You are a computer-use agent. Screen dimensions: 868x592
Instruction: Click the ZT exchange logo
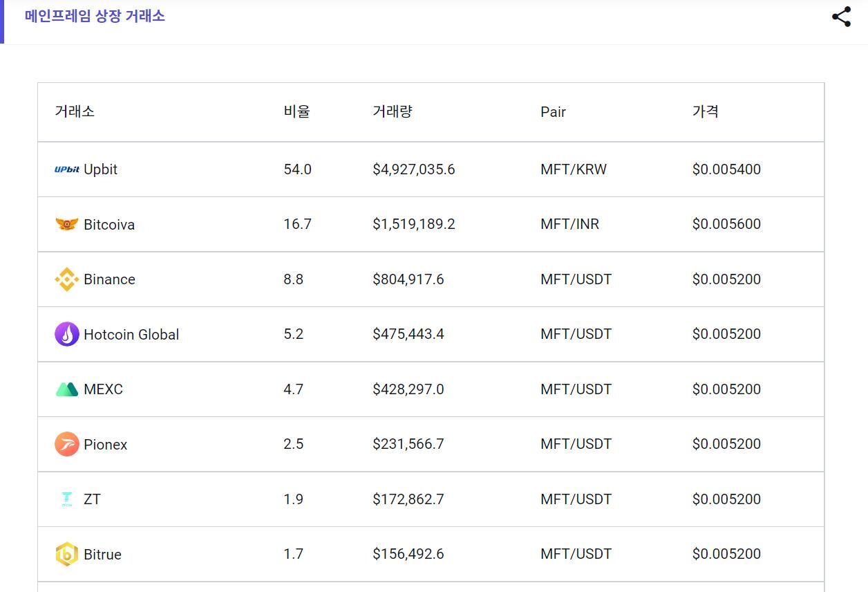click(x=67, y=499)
